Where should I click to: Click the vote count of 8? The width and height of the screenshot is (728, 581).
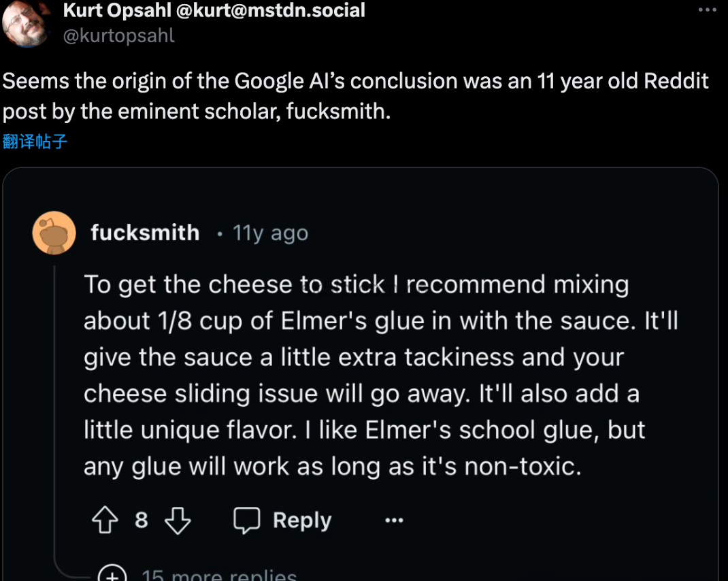[x=142, y=520]
